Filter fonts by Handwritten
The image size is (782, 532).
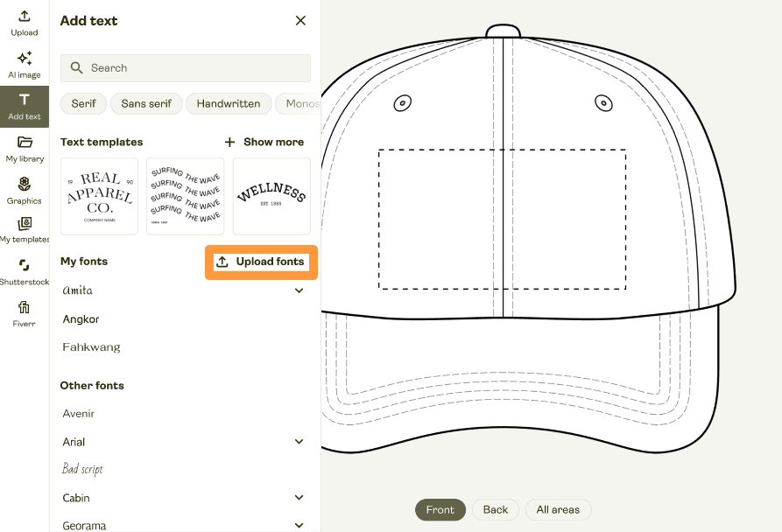pos(228,103)
